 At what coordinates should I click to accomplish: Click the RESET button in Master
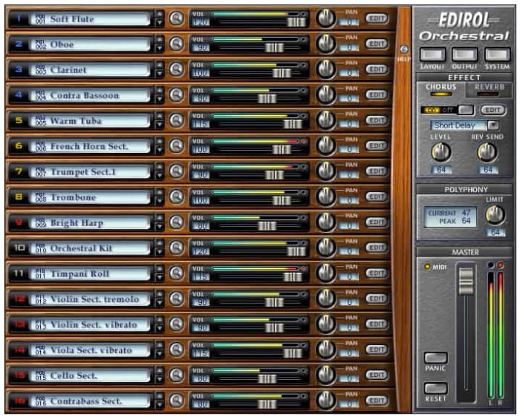(x=435, y=388)
